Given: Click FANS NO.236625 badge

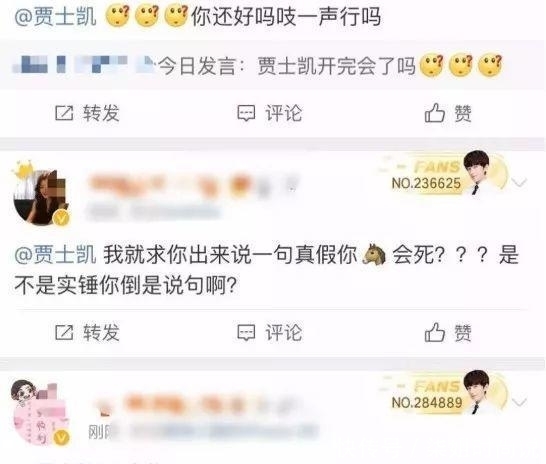Looking at the screenshot, I should point(444,174).
